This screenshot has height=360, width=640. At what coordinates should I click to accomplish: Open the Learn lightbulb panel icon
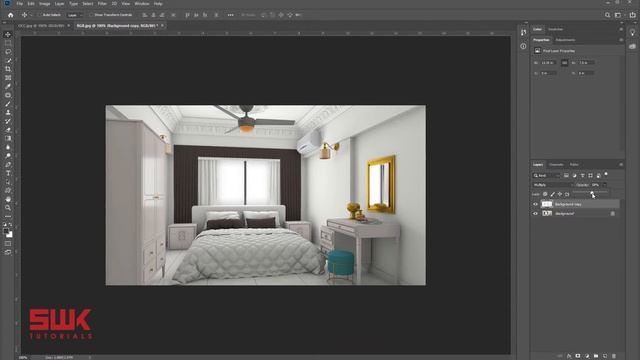coord(632,33)
